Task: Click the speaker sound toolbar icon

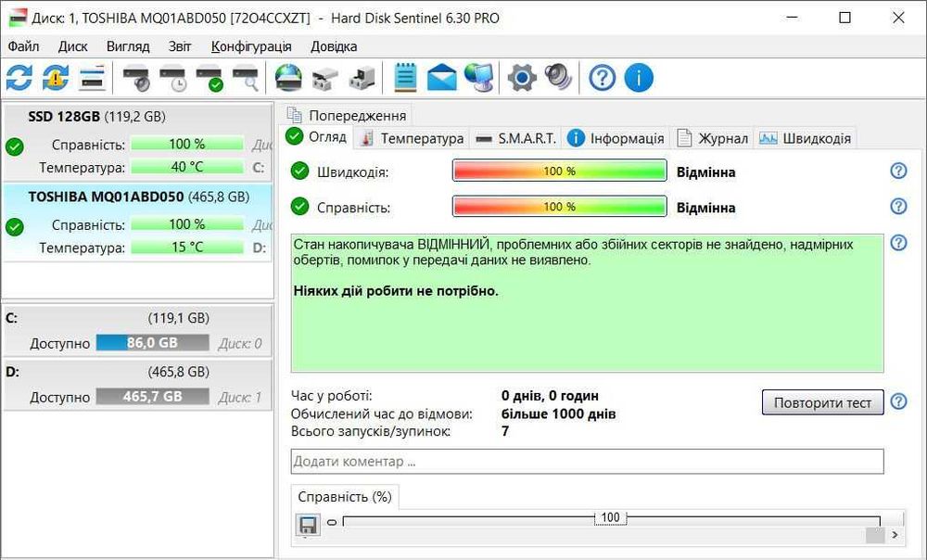Action: point(559,78)
